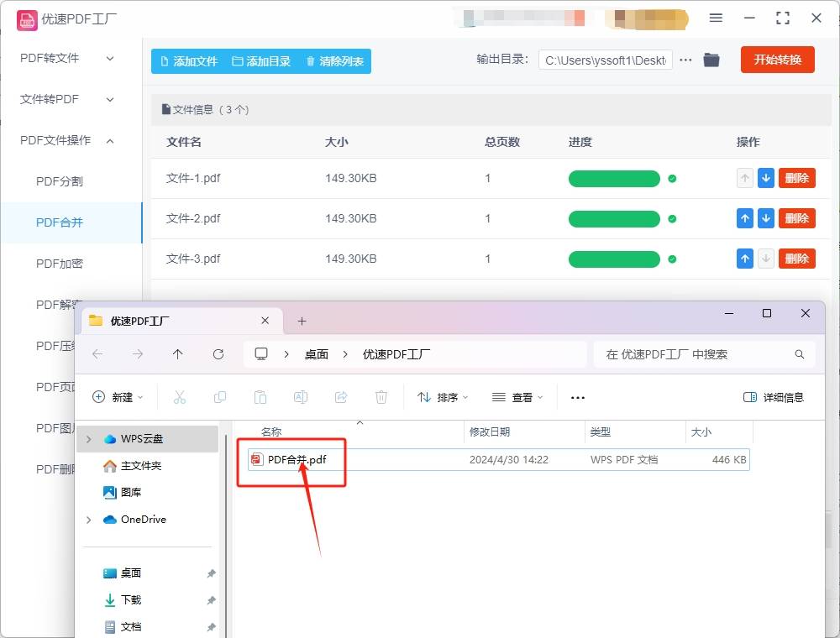This screenshot has height=638, width=840.
Task: Open the See more (…) menu in Explorer toolbar
Action: click(578, 398)
